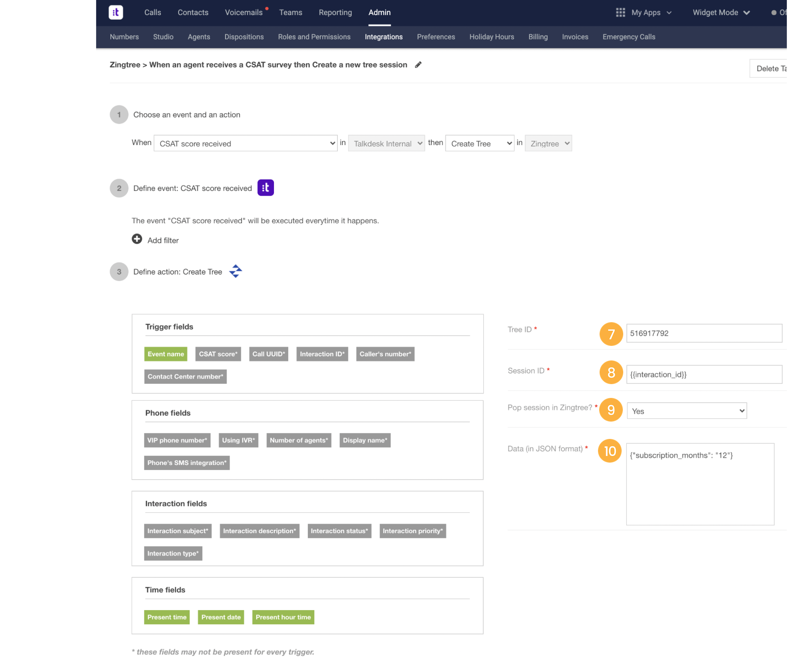The height and width of the screenshot is (672, 788).
Task: Open the Teams menu
Action: [291, 13]
